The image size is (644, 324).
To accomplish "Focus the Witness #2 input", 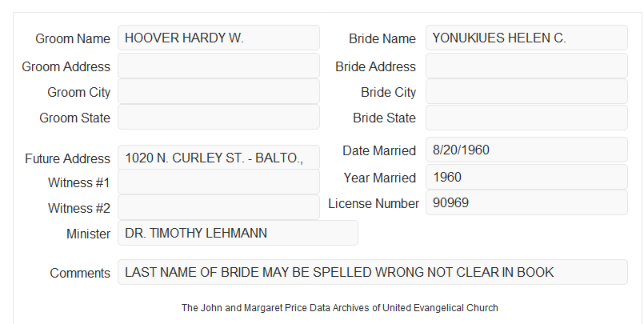I will (x=218, y=207).
